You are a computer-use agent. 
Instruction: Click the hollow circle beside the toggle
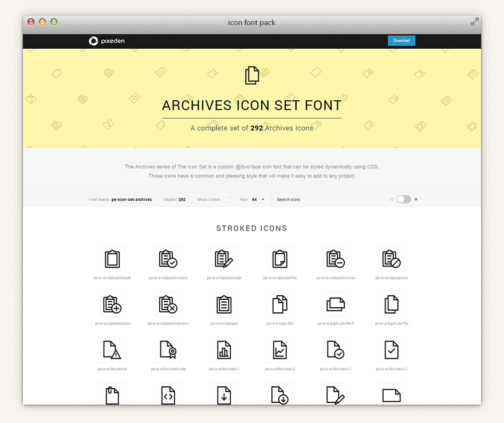(x=392, y=199)
